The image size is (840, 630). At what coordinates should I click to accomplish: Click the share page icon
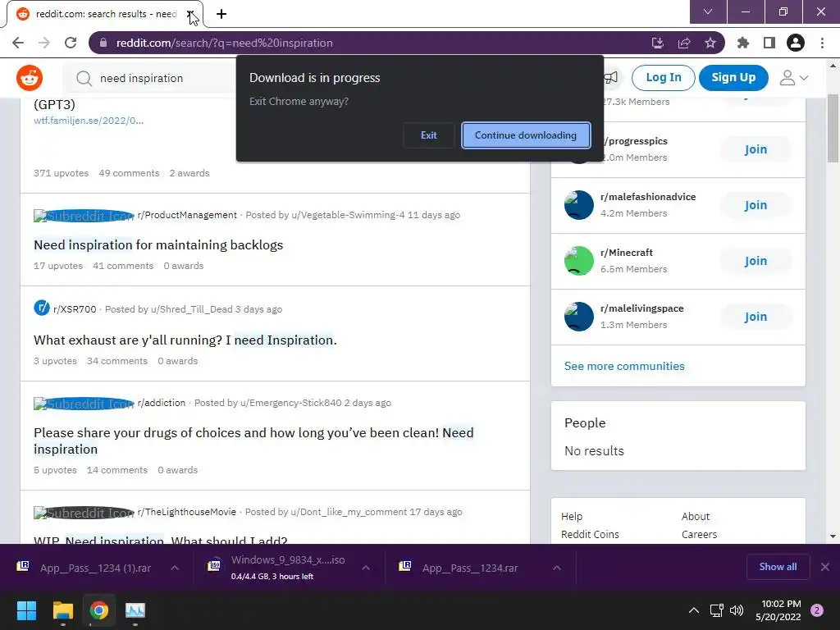click(683, 43)
